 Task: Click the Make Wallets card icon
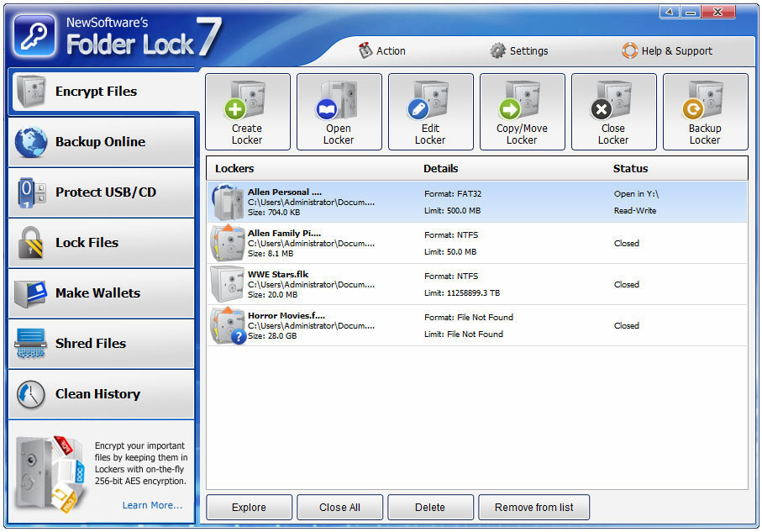click(x=30, y=293)
